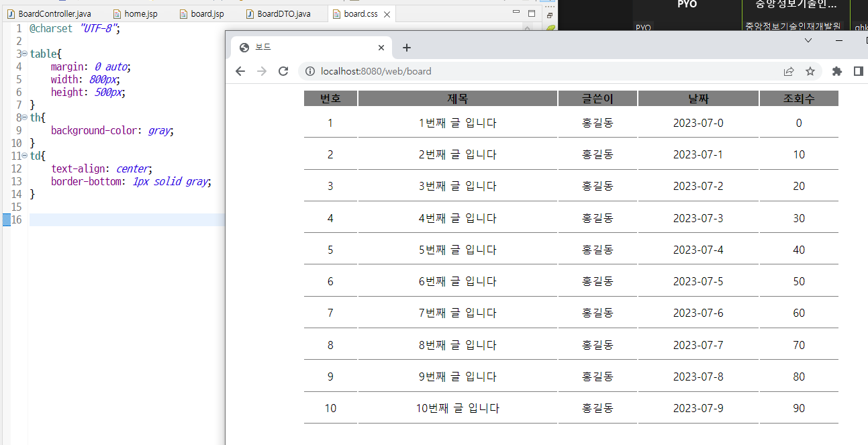Switch to BoardController.java tab
The image size is (868, 445).
(x=49, y=13)
